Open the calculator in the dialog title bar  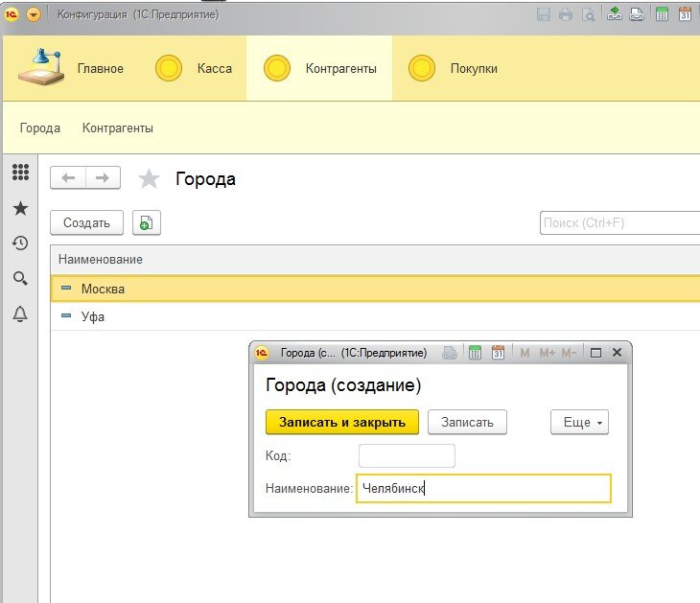pyautogui.click(x=475, y=353)
